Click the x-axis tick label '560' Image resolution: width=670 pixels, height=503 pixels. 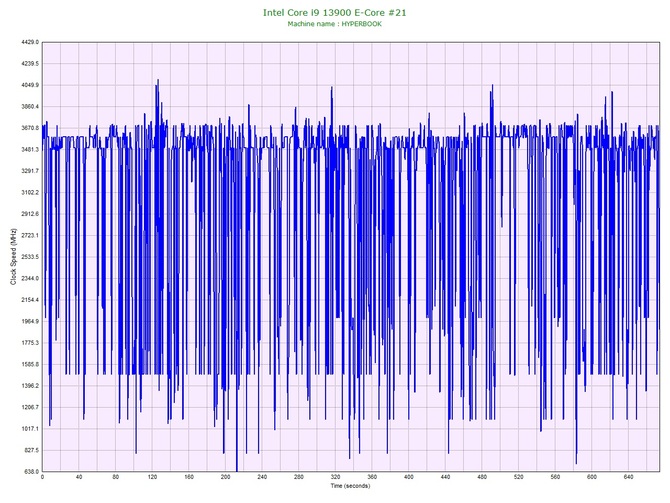[555, 477]
